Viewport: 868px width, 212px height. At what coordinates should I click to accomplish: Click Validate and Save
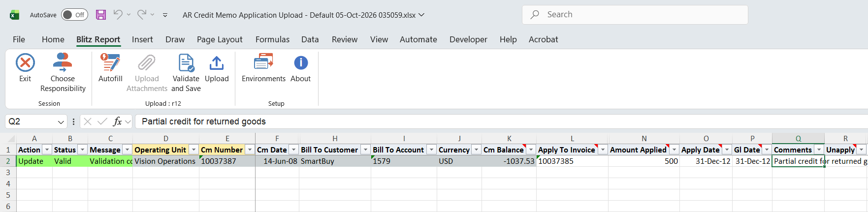(x=186, y=73)
